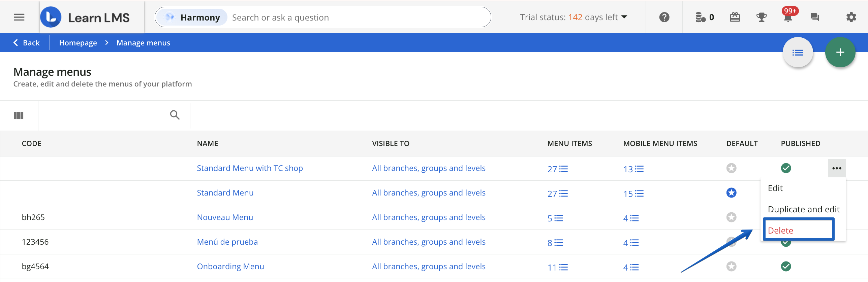Open the hamburger main menu

[19, 17]
